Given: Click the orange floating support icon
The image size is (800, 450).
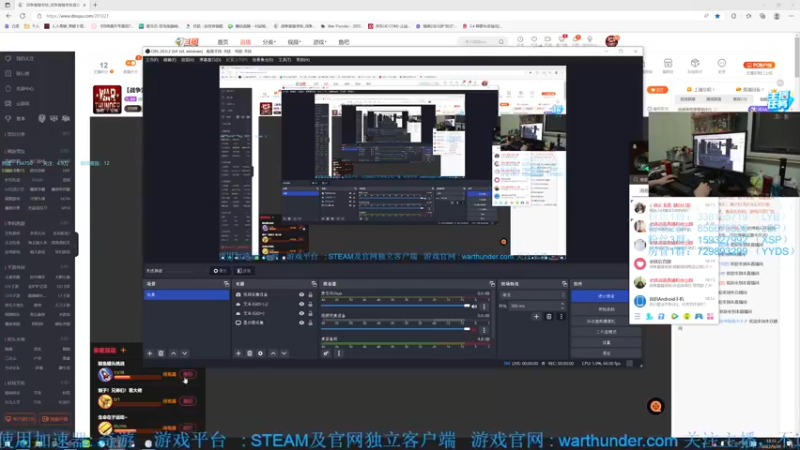Looking at the screenshot, I should pos(656,406).
